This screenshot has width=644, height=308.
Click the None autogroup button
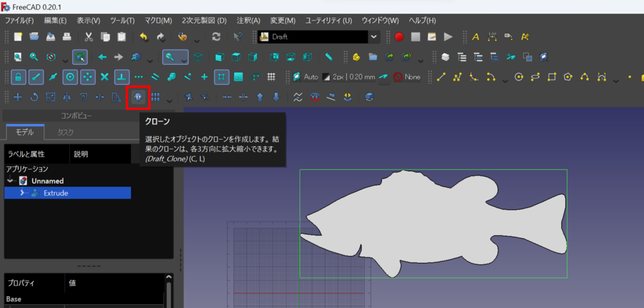tap(407, 77)
